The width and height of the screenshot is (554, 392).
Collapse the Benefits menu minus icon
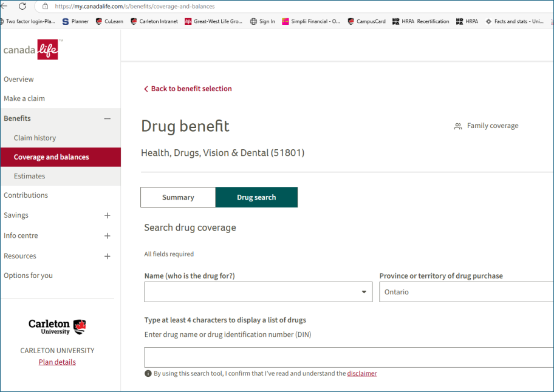pos(108,118)
